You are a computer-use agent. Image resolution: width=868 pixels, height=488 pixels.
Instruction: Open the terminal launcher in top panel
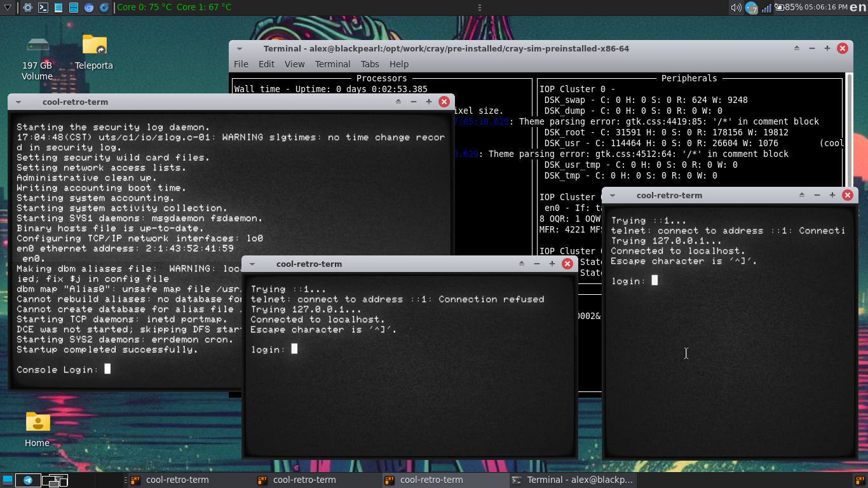(43, 8)
